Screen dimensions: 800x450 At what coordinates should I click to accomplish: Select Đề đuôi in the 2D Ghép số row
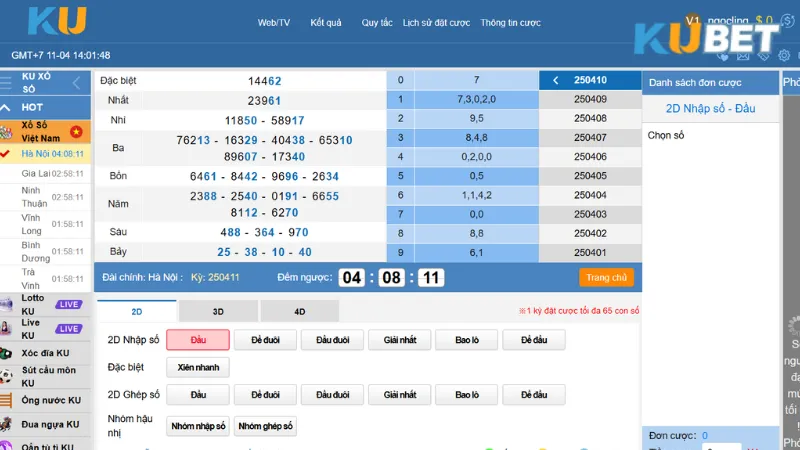click(265, 395)
